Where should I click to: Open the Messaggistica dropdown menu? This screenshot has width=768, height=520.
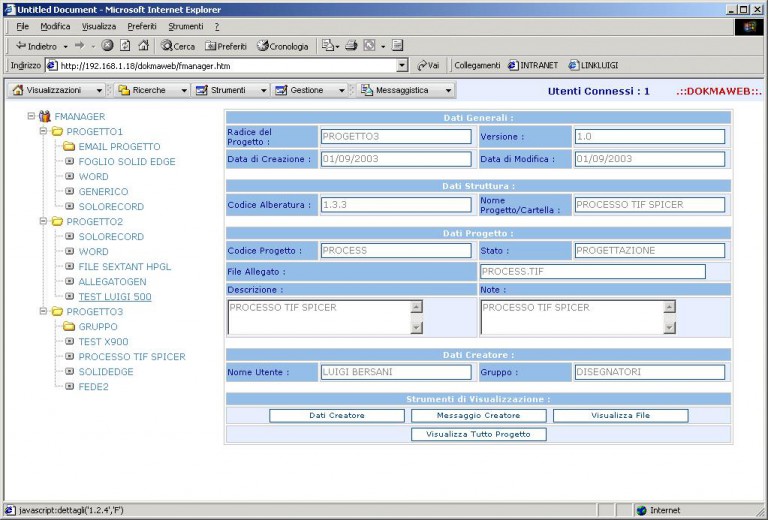pos(406,90)
